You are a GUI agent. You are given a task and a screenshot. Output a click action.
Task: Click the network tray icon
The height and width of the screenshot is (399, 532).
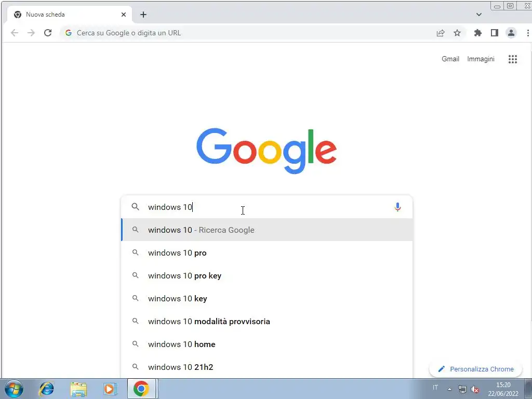tap(462, 389)
